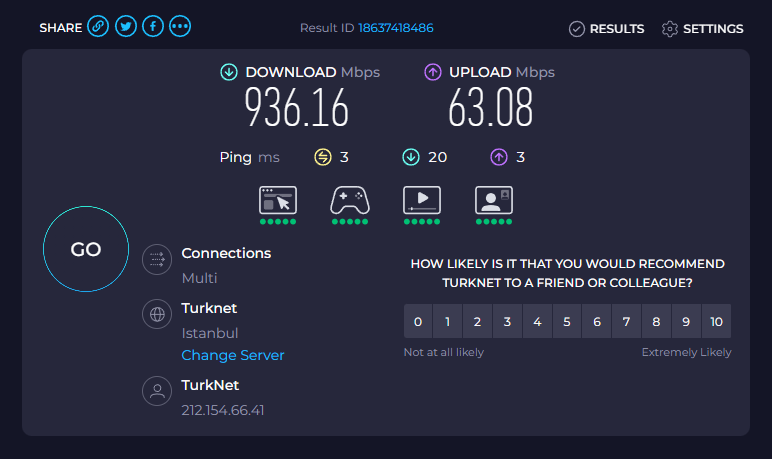
Task: Choose rating 8 on recommendation scale
Action: coord(656,322)
